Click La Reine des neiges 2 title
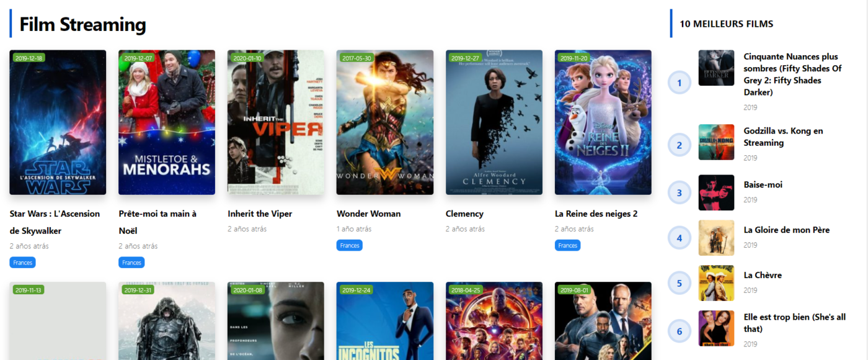The height and width of the screenshot is (360, 868). pyautogui.click(x=596, y=214)
